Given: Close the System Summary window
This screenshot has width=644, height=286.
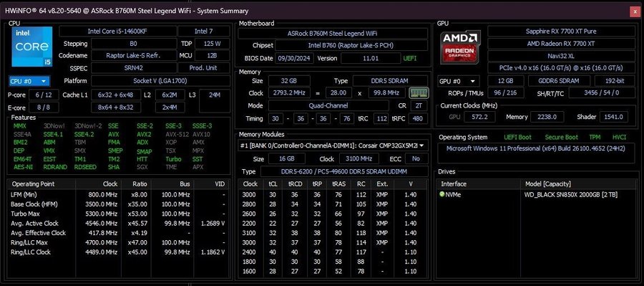Looking at the screenshot, I should pos(635,11).
